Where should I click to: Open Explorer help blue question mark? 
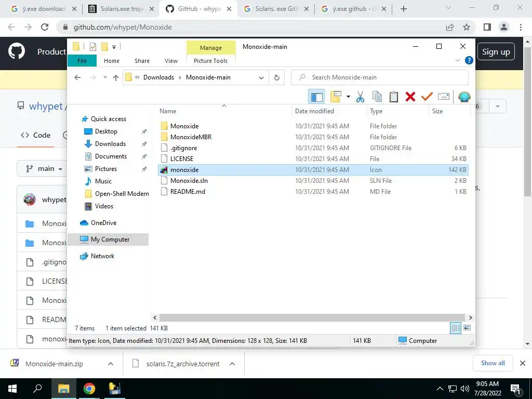pos(469,60)
